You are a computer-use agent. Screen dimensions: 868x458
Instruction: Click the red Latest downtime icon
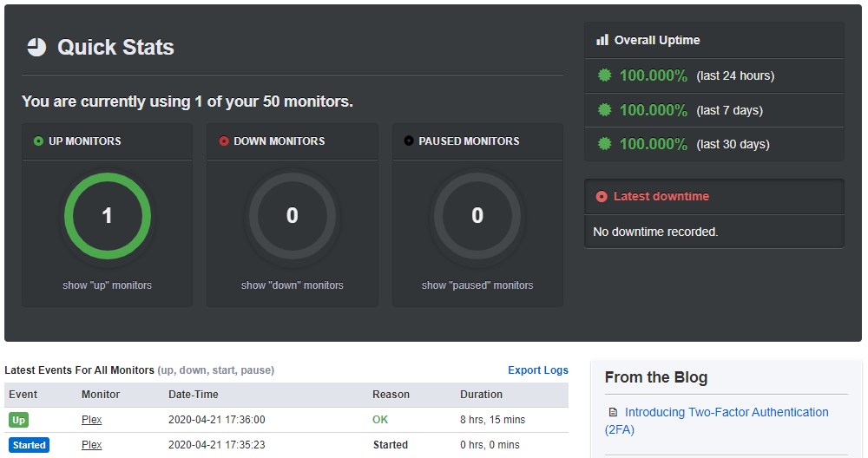[602, 196]
